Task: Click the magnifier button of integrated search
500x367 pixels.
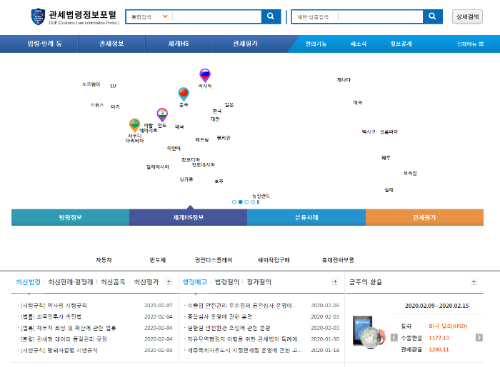Action: pyautogui.click(x=271, y=16)
